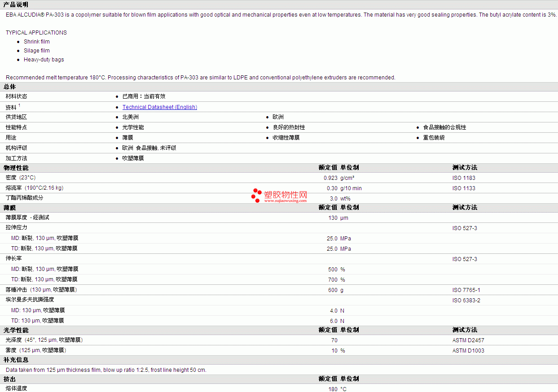Click the 丁酯丙烯酸成分 row label
558x392 pixels.
coord(24,198)
